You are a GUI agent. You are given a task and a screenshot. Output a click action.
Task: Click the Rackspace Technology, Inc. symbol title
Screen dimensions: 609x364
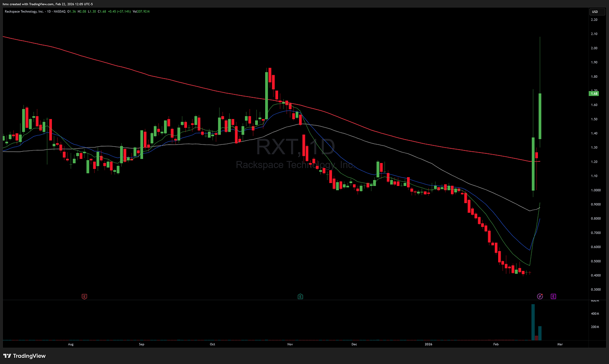click(24, 11)
